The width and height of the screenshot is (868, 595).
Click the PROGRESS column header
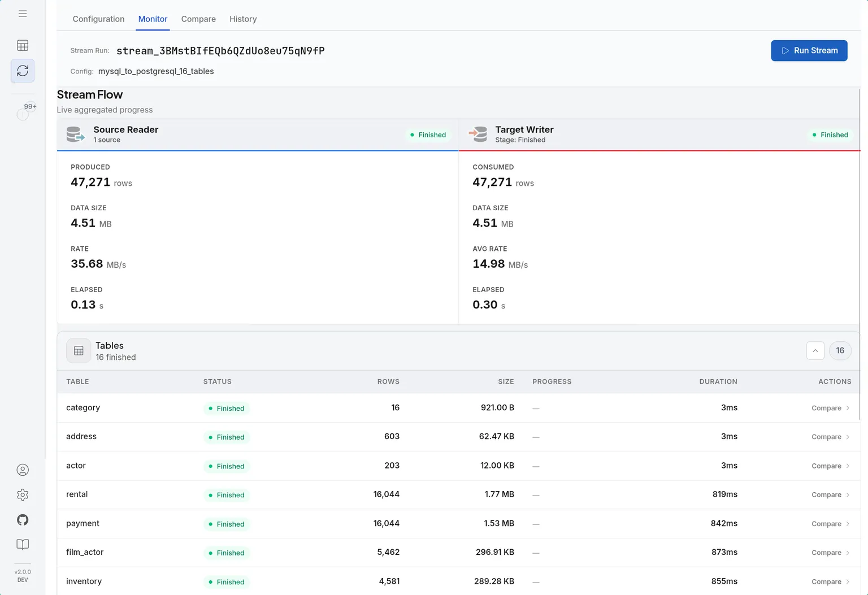tap(552, 382)
